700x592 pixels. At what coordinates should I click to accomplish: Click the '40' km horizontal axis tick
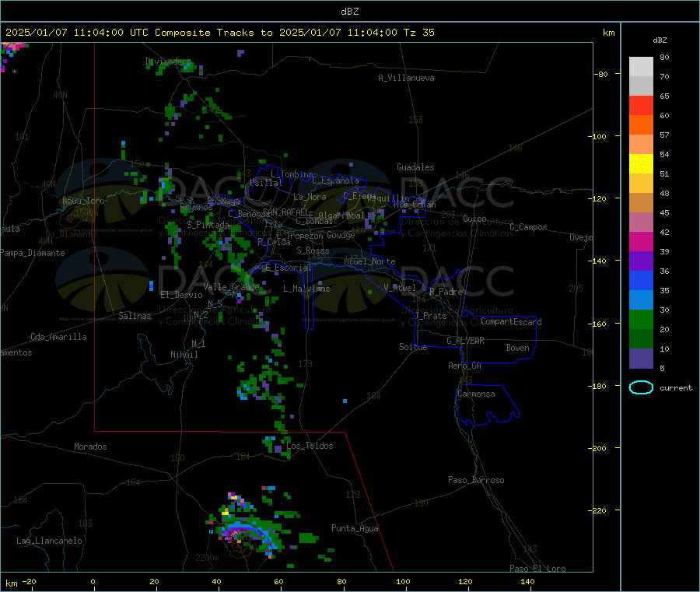point(216,581)
